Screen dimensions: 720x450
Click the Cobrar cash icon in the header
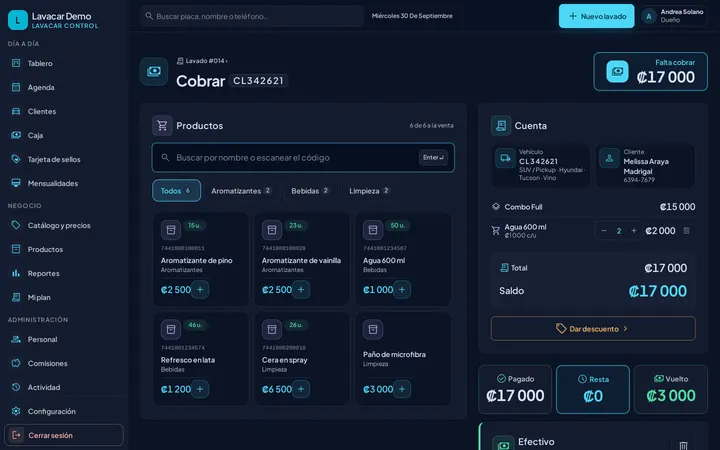click(x=154, y=71)
